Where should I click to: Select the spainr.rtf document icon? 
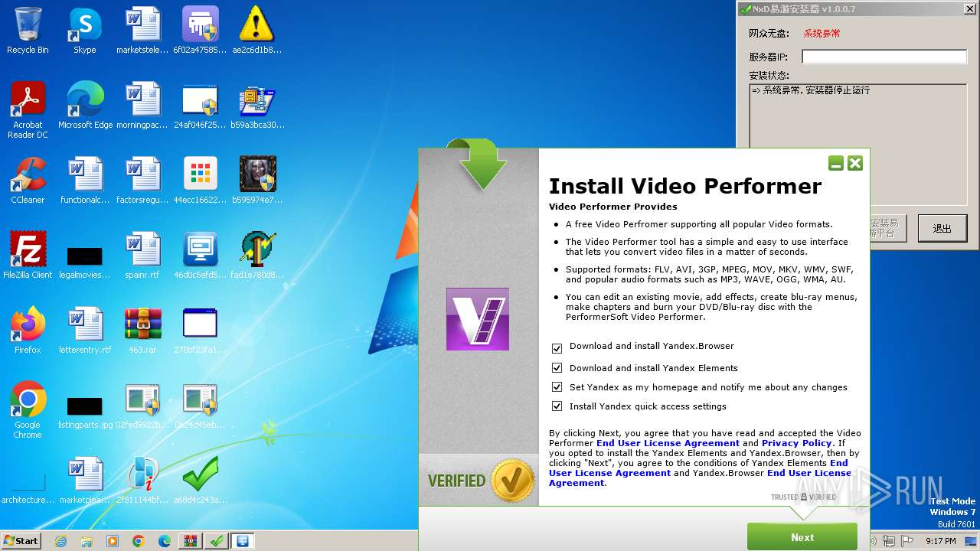click(x=142, y=256)
